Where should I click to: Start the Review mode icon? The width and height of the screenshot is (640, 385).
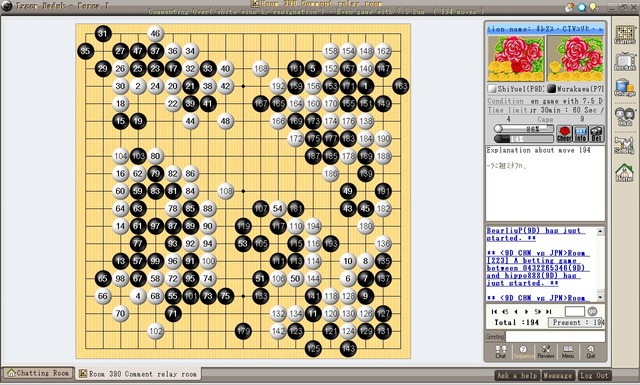coord(546,352)
